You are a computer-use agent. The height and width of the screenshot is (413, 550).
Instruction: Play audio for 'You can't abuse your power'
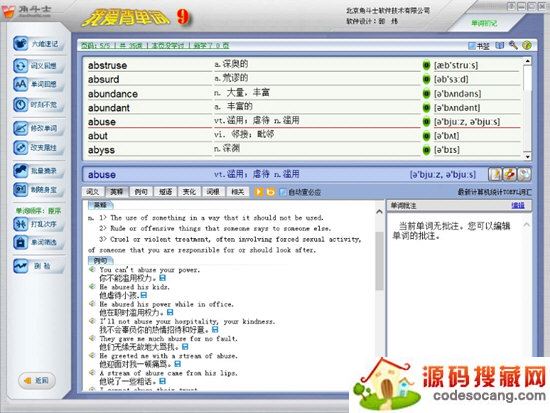[92, 269]
